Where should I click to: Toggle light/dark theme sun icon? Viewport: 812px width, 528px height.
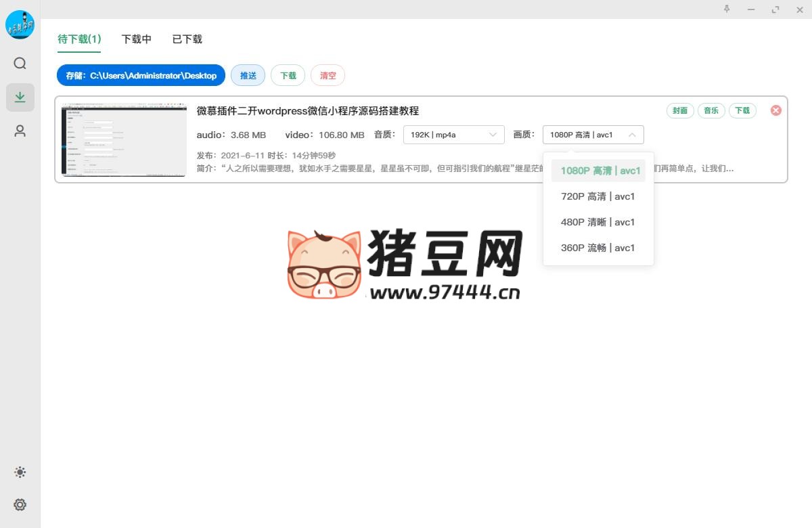point(20,472)
